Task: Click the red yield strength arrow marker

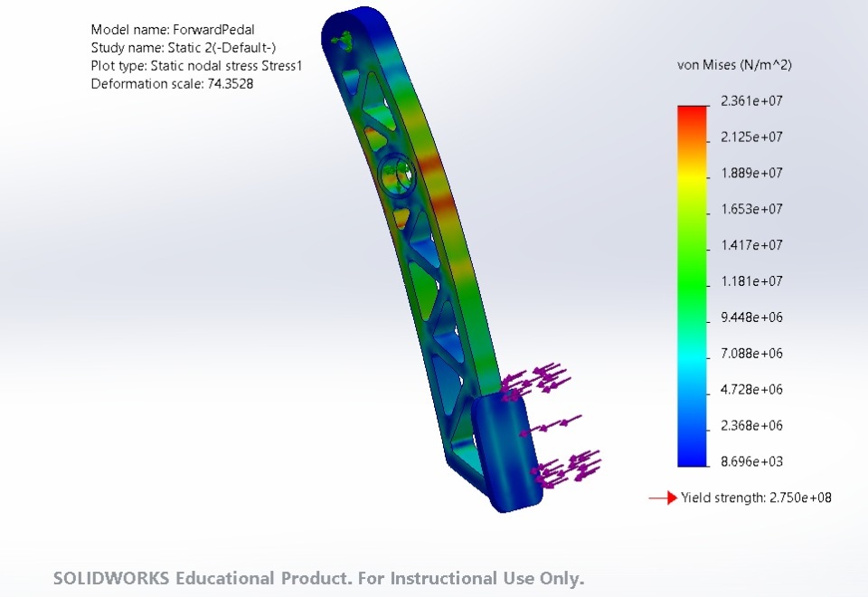Action: click(x=663, y=497)
